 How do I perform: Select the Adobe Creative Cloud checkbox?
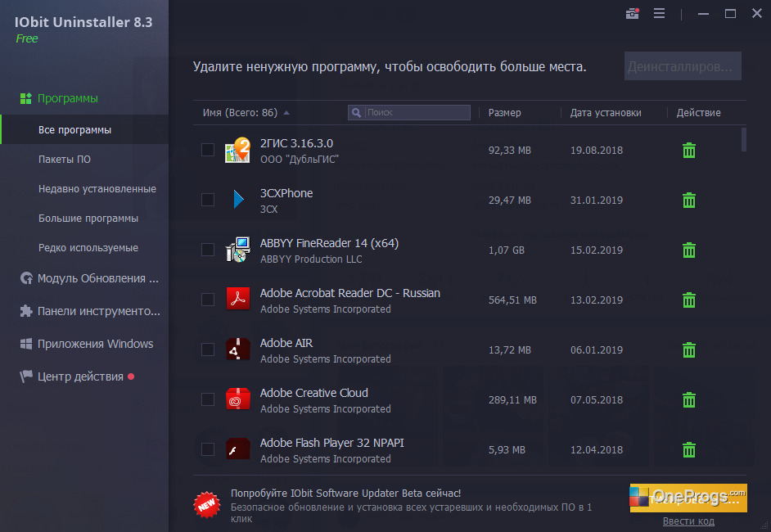[208, 399]
